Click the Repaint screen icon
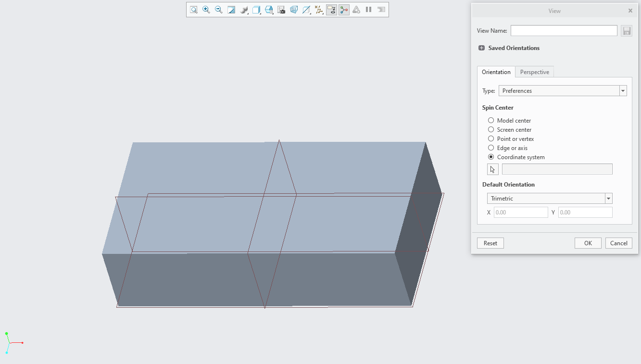The image size is (641, 364). 231,10
